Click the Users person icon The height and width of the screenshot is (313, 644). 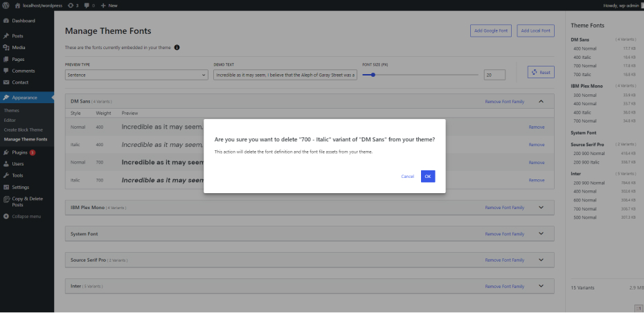[6, 164]
